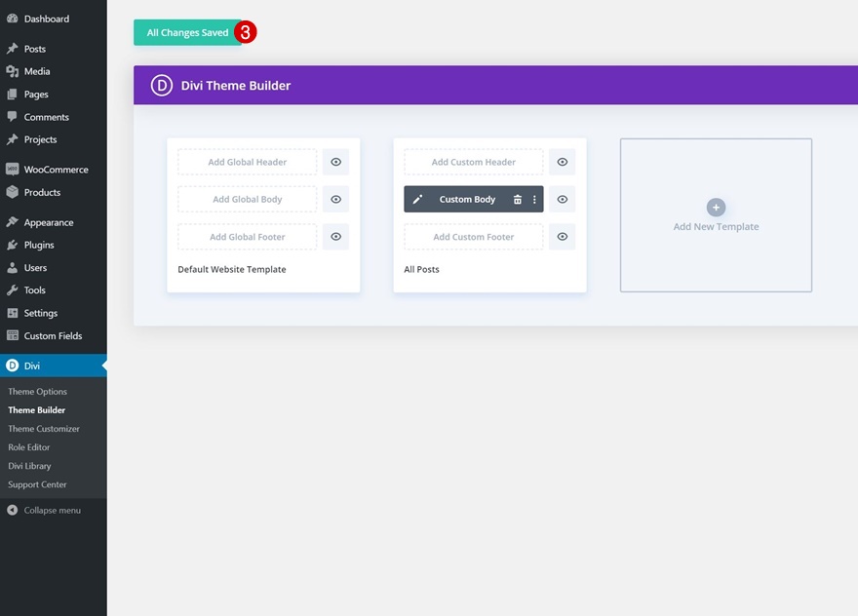Click Add Custom Header slot
The height and width of the screenshot is (616, 858).
pyautogui.click(x=473, y=162)
